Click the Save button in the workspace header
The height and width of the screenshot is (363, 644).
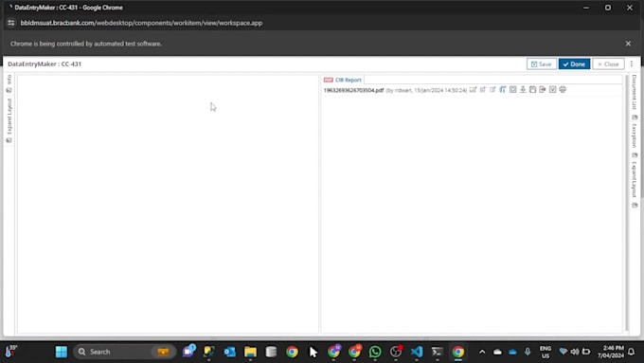pyautogui.click(x=542, y=64)
